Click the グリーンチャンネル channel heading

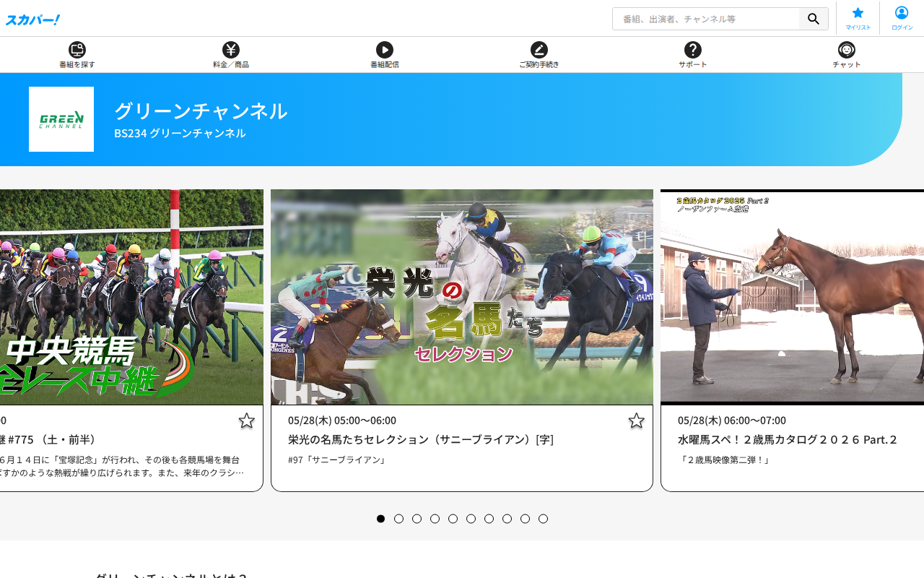(201, 111)
